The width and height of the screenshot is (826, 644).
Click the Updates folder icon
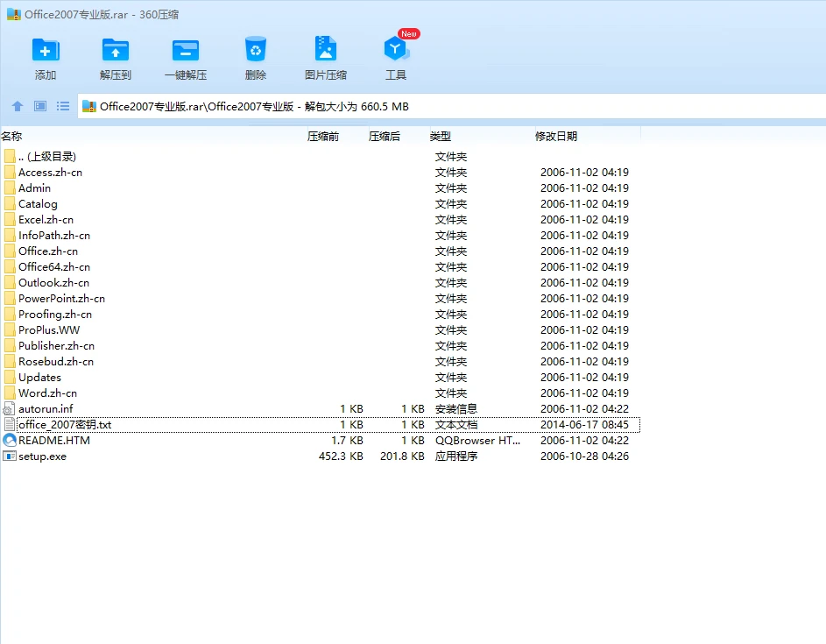[10, 378]
